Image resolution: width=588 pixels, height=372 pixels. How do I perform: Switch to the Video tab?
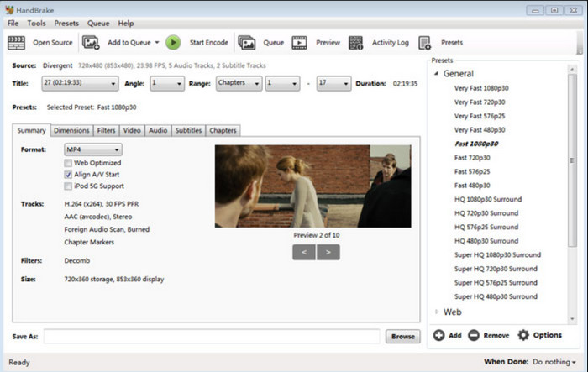pyautogui.click(x=132, y=130)
